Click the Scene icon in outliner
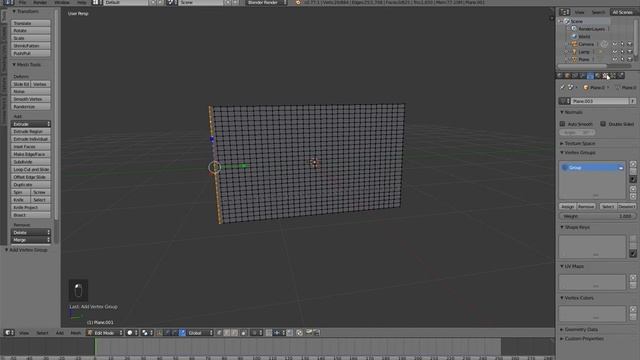640x360 pixels. pyautogui.click(x=567, y=21)
